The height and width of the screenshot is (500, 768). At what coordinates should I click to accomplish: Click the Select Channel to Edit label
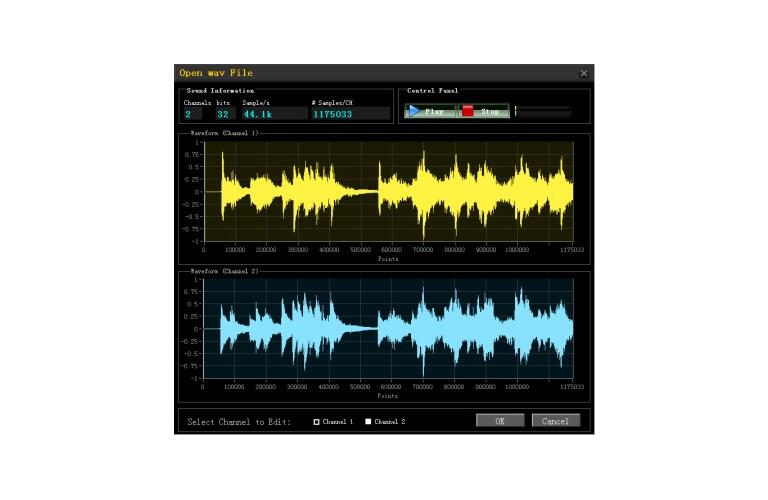point(239,422)
